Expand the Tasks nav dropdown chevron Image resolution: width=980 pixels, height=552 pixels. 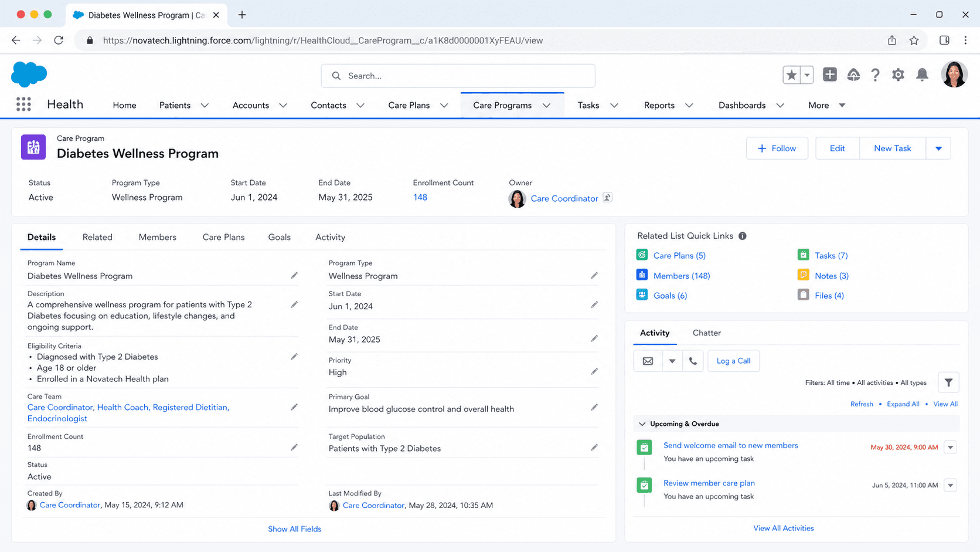614,106
